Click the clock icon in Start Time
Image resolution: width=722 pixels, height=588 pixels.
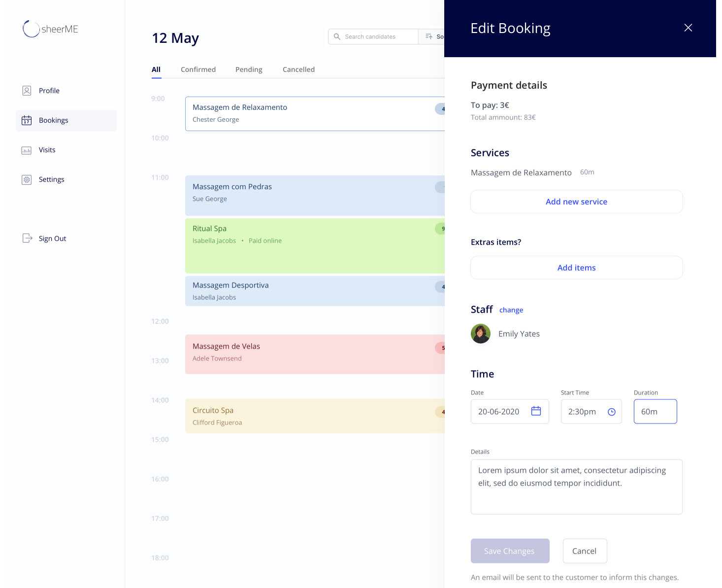tap(612, 412)
